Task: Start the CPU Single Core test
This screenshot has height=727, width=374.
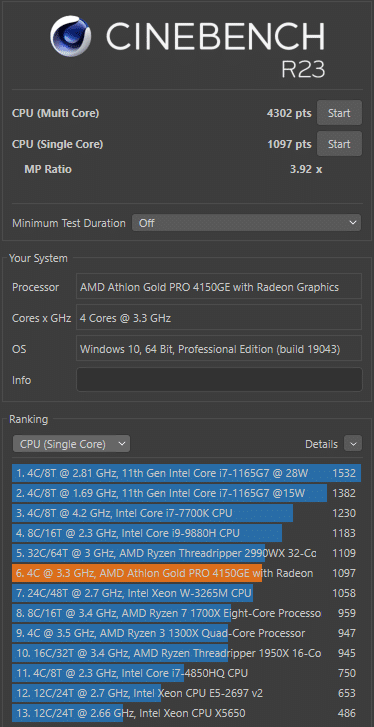Action: pos(339,144)
